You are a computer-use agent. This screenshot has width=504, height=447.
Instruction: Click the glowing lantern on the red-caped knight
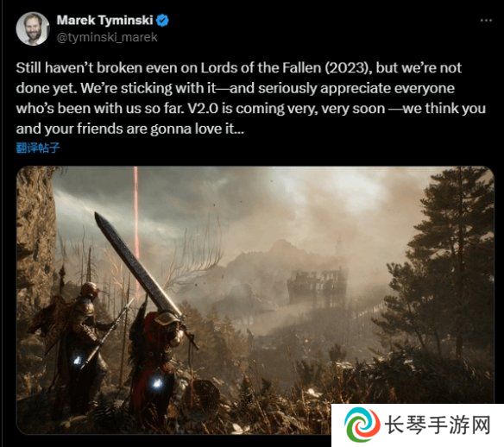coord(157,383)
